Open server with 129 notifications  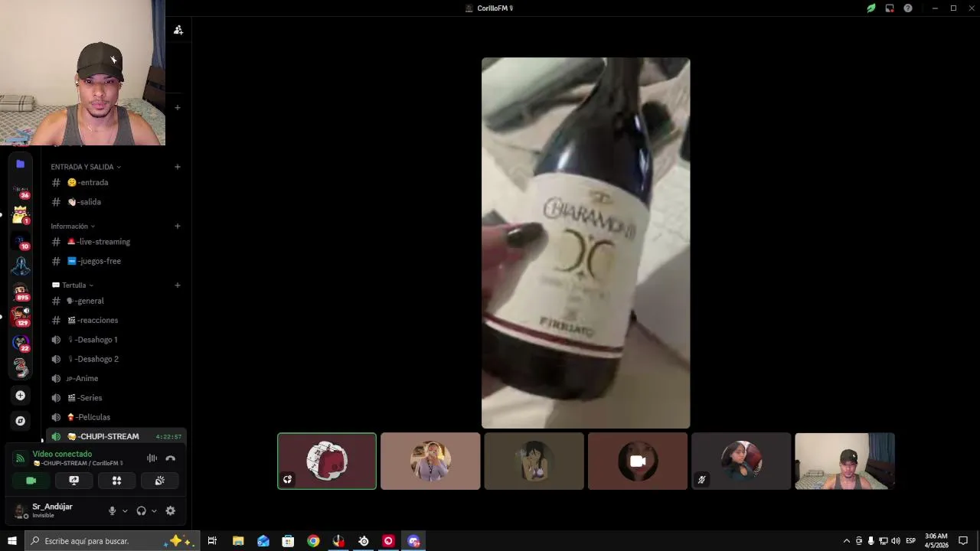(x=21, y=318)
